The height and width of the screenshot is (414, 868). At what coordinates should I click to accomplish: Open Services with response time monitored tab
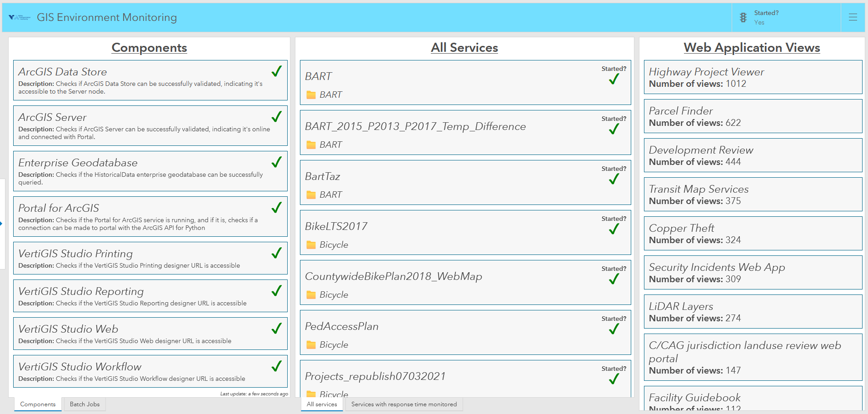click(x=404, y=404)
